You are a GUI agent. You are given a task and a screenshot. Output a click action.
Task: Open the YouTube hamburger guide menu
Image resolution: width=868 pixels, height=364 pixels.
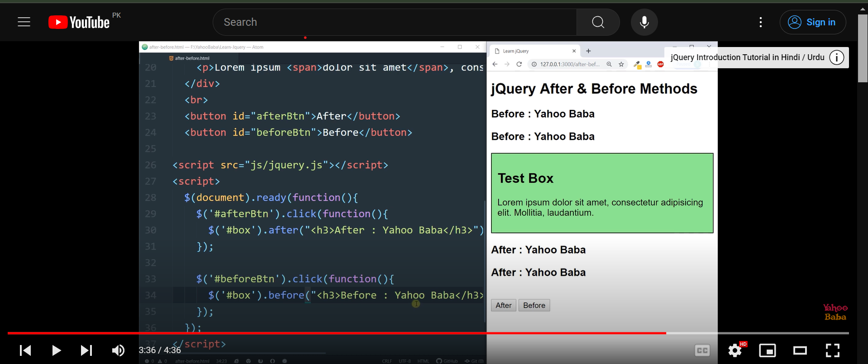click(24, 22)
